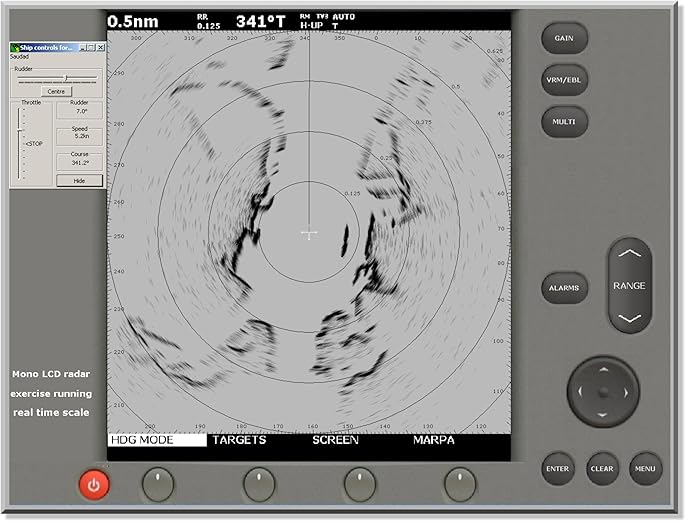
Task: Click the Rudder slider in Ship controls
Action: [57, 79]
